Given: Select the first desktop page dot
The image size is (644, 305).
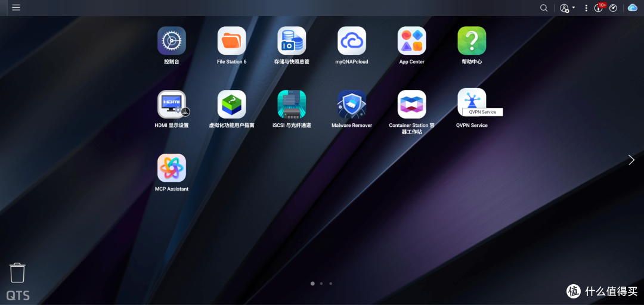Looking at the screenshot, I should (x=312, y=283).
